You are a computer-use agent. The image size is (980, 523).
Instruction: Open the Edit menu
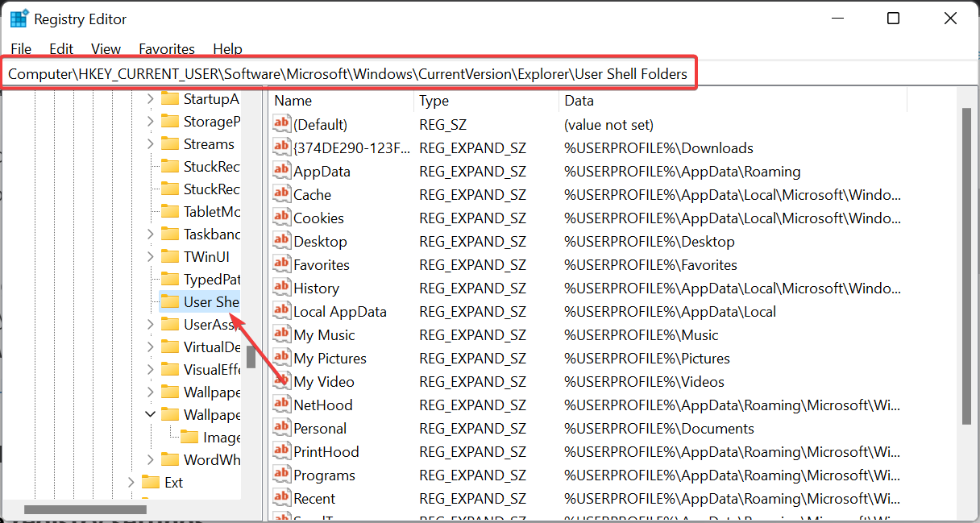click(61, 49)
